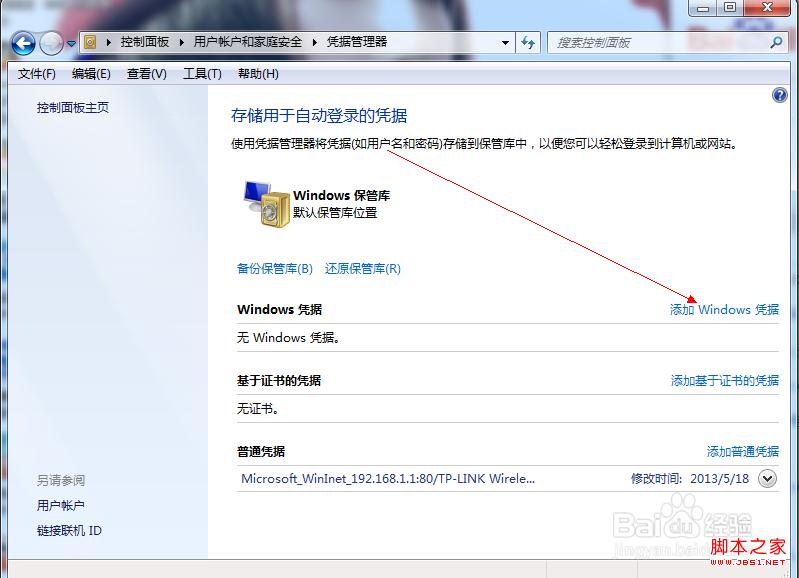Click the magnifier search icon
This screenshot has width=799, height=578.
click(x=777, y=42)
